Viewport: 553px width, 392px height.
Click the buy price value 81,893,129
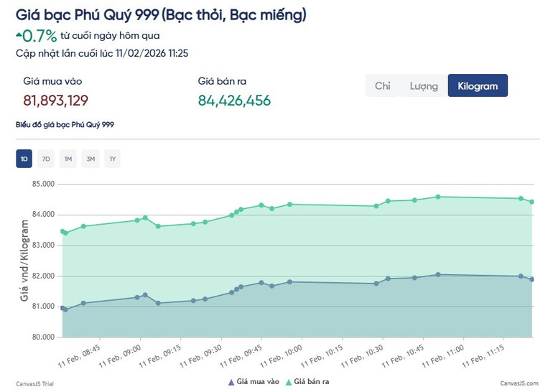pyautogui.click(x=56, y=101)
